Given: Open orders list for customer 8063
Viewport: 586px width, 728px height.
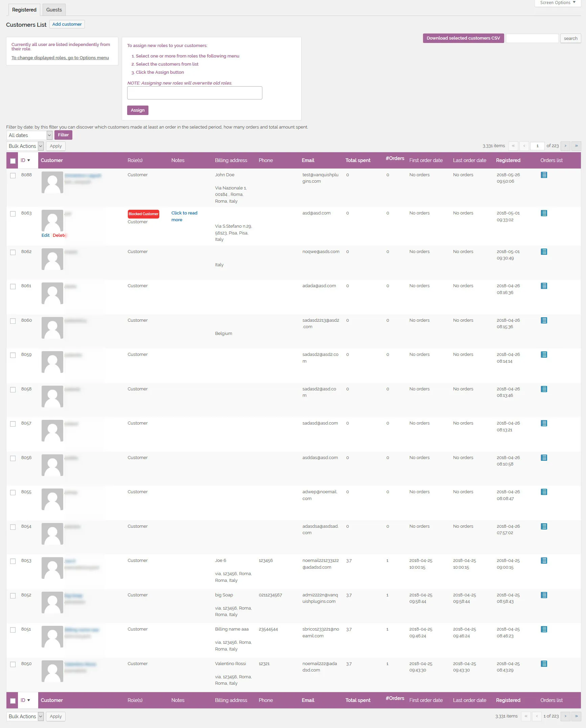Looking at the screenshot, I should point(544,213).
